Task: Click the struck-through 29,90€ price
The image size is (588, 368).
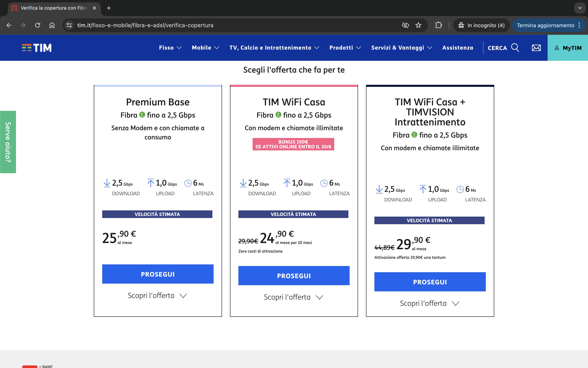Action: coord(248,241)
